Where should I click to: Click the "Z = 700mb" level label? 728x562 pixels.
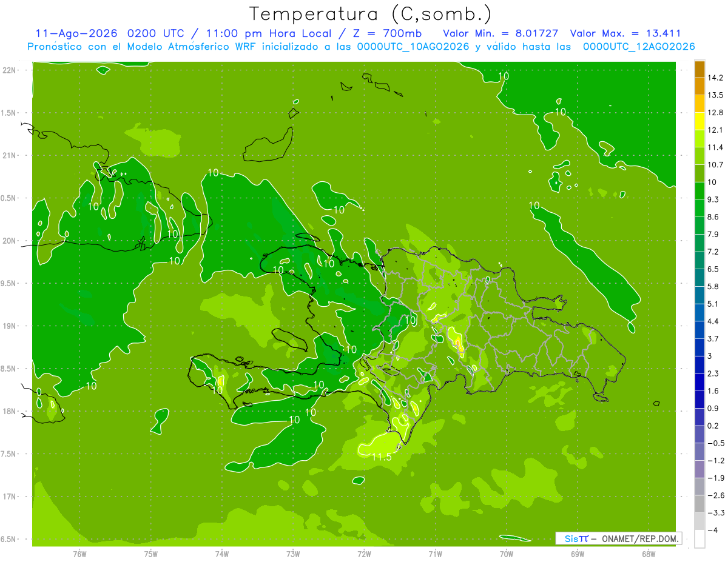coord(386,33)
